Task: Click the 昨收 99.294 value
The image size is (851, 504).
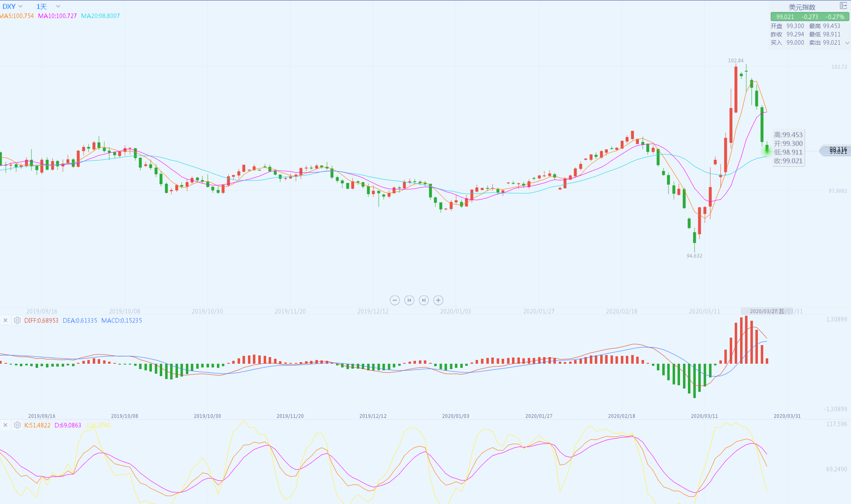Action: tap(787, 34)
